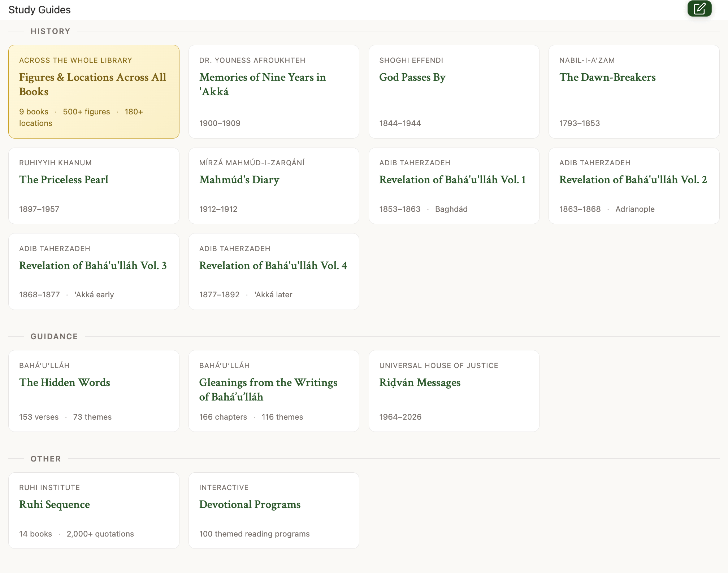728x573 pixels.
Task: Open Revelation of Bahá'u'lláh Vol. 2
Action: coord(634,186)
